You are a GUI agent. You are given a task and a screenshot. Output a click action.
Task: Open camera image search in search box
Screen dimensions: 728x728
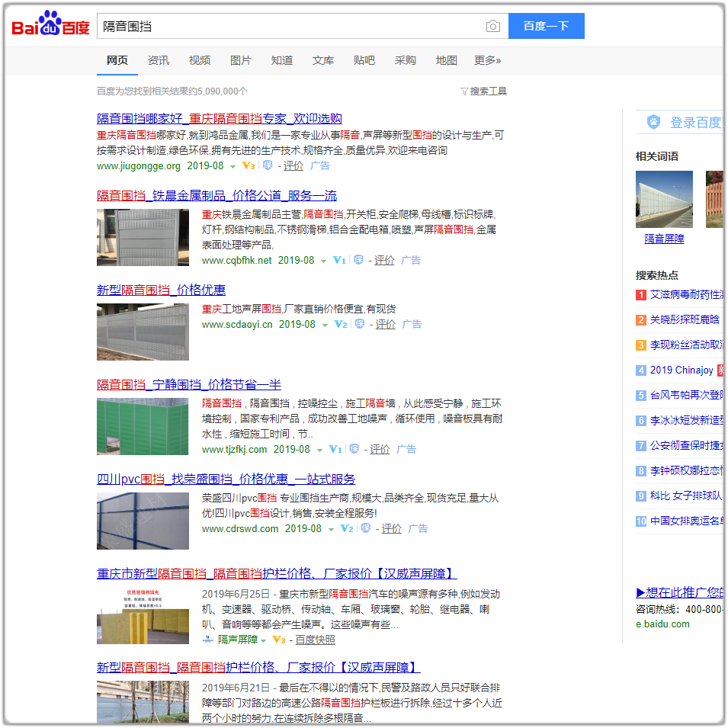click(493, 27)
